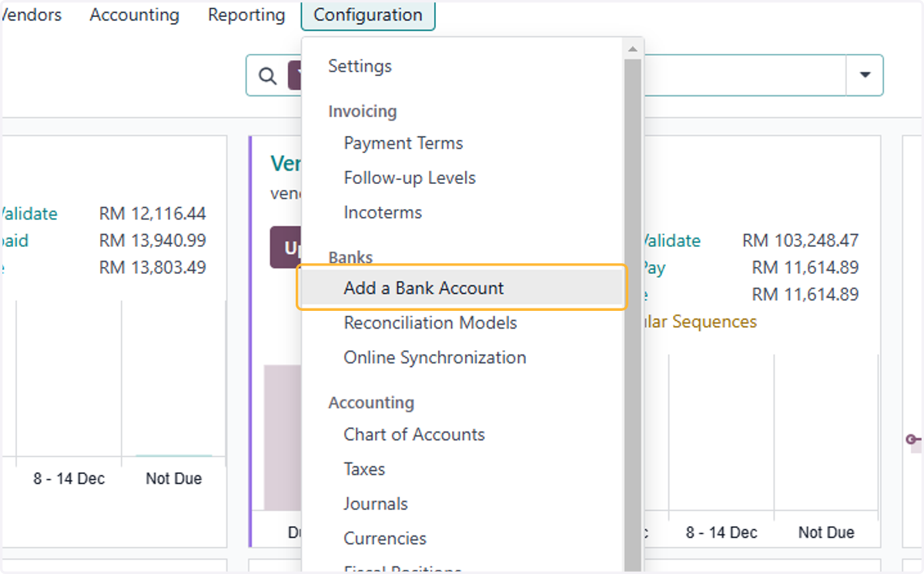The height and width of the screenshot is (574, 924).
Task: Click the Validate link beside RM 103,248.47
Action: pyautogui.click(x=672, y=241)
